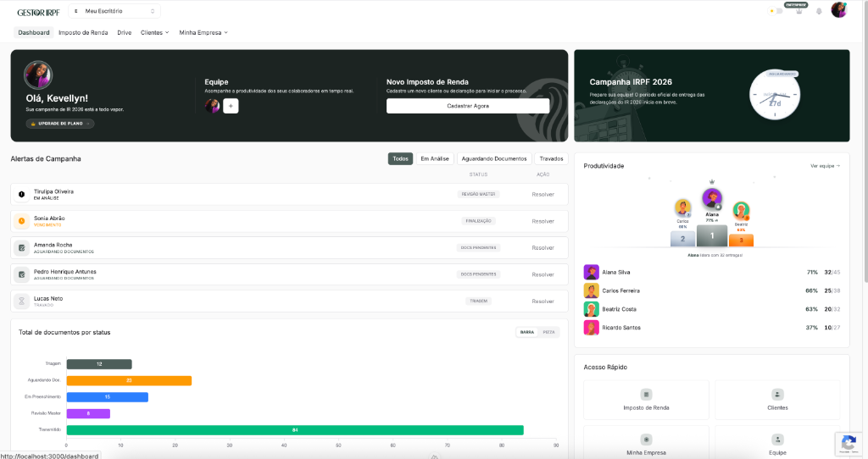Click the alert icon for Tirulipa Oliveira
The width and height of the screenshot is (868, 459).
[x=21, y=194]
